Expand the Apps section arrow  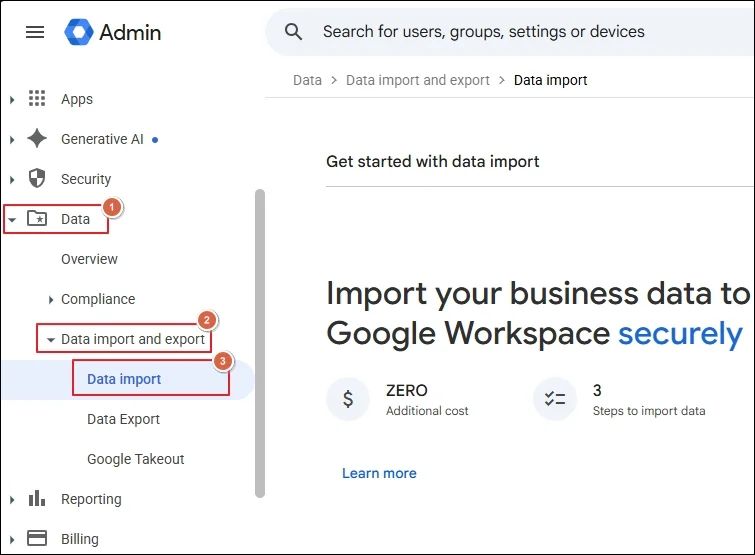(12, 100)
